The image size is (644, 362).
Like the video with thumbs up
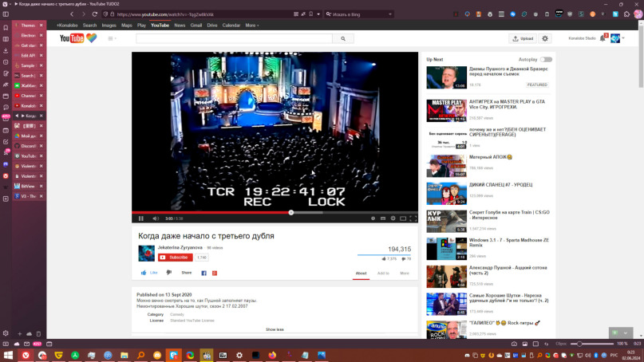coord(149,273)
